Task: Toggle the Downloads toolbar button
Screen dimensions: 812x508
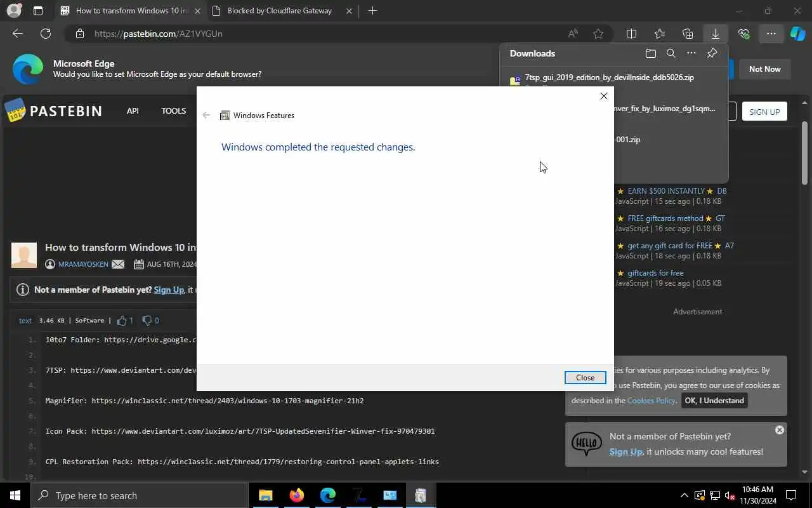Action: (716, 34)
